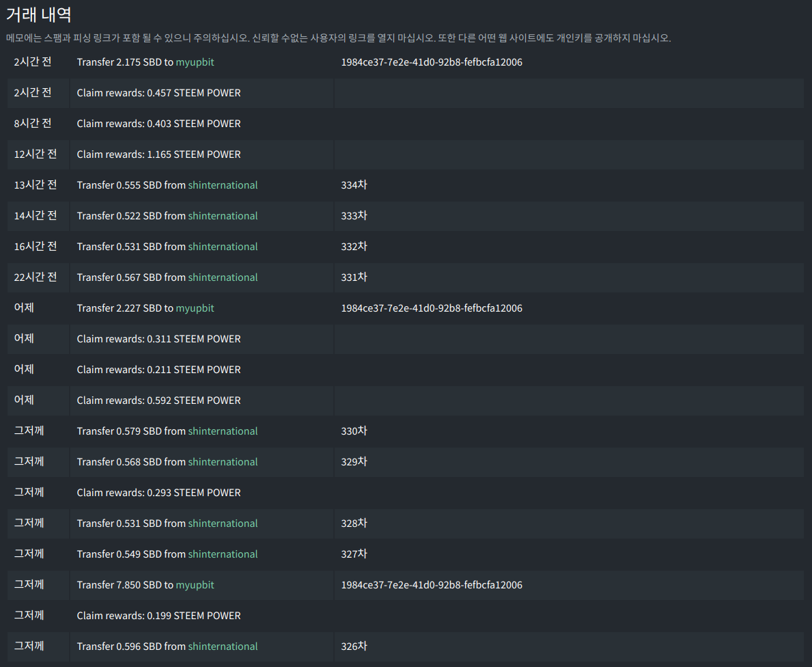Open myupbit link in 2.175 SBD transfer
Screen dimensions: 812x667
point(195,62)
